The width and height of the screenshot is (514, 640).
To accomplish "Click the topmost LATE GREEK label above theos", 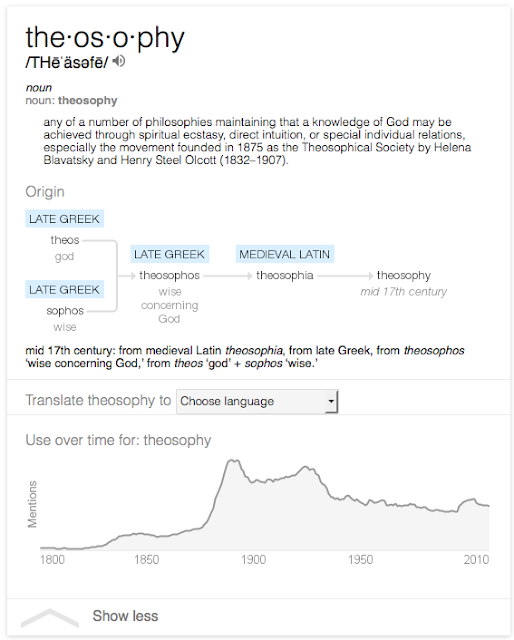I will point(65,219).
